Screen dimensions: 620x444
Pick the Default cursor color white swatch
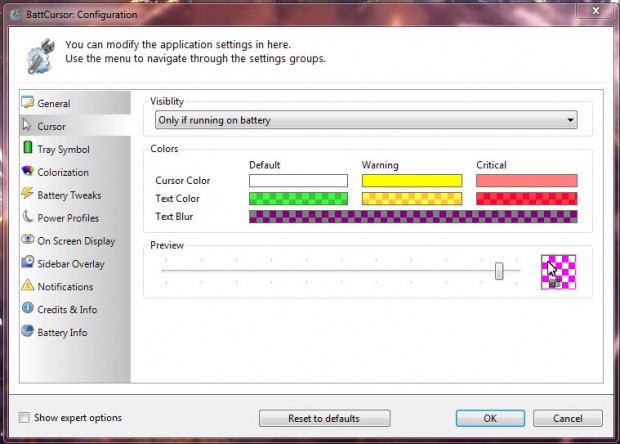[x=299, y=181]
